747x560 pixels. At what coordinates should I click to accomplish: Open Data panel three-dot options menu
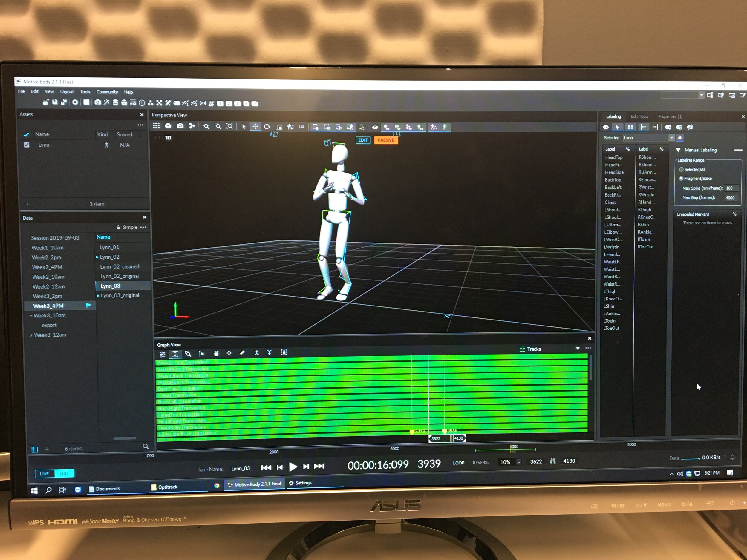[x=143, y=227]
